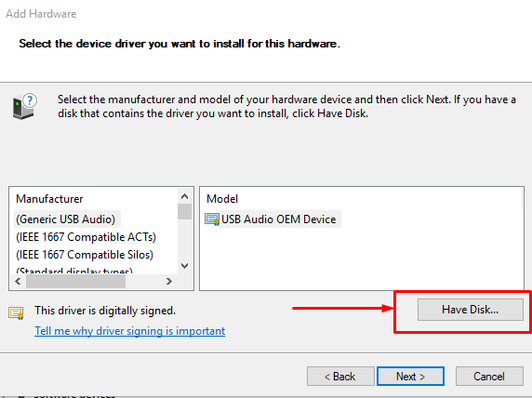Viewport: 532px width, 398px height.
Task: Click the signed driver icon beside USB Audio OEM Device
Action: (x=212, y=219)
